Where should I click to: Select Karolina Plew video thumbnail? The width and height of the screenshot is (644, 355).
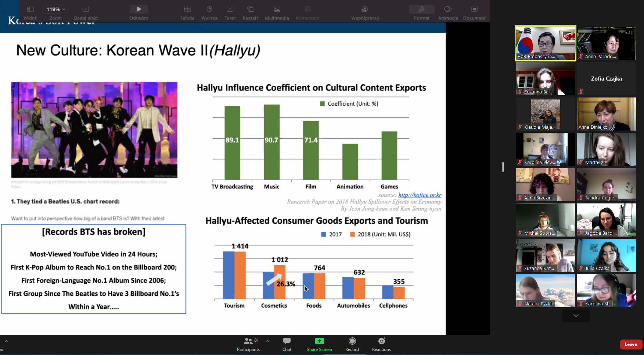coord(546,149)
